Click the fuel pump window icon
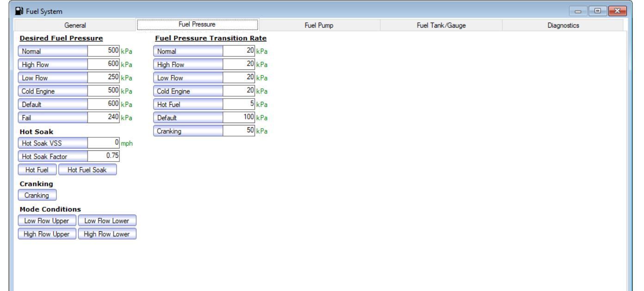 coord(7,8)
